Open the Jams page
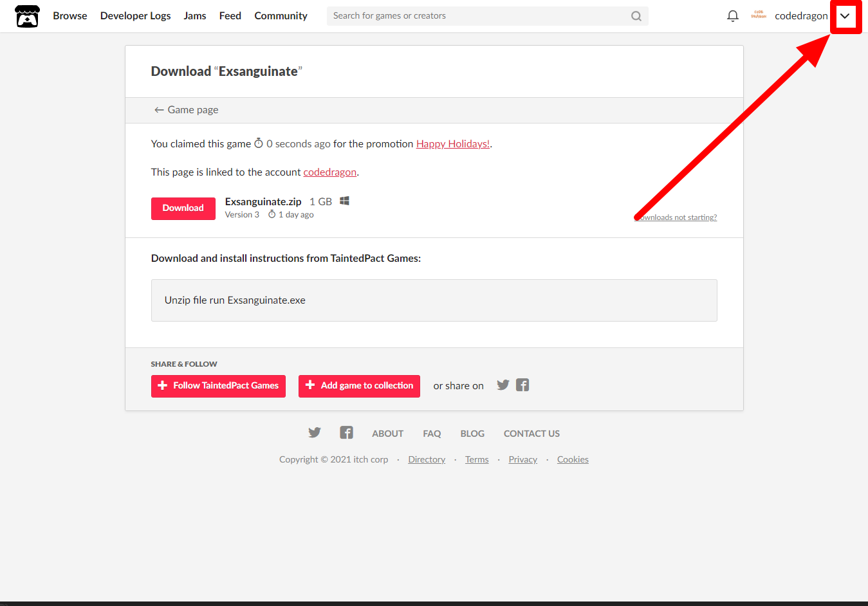Image resolution: width=868 pixels, height=606 pixels. coord(195,16)
